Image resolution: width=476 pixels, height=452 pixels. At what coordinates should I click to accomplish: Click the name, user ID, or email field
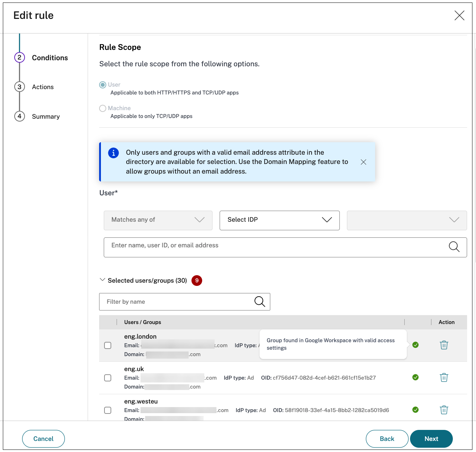click(x=285, y=247)
